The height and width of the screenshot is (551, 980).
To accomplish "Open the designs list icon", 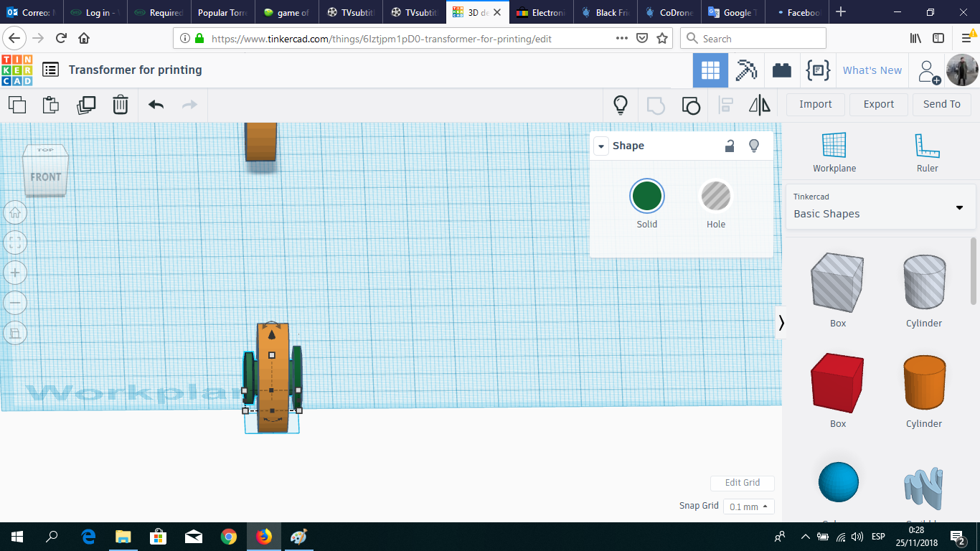I will (x=50, y=70).
